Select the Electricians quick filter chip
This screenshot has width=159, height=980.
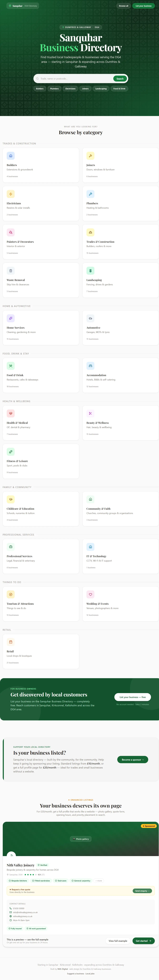pyautogui.click(x=70, y=89)
